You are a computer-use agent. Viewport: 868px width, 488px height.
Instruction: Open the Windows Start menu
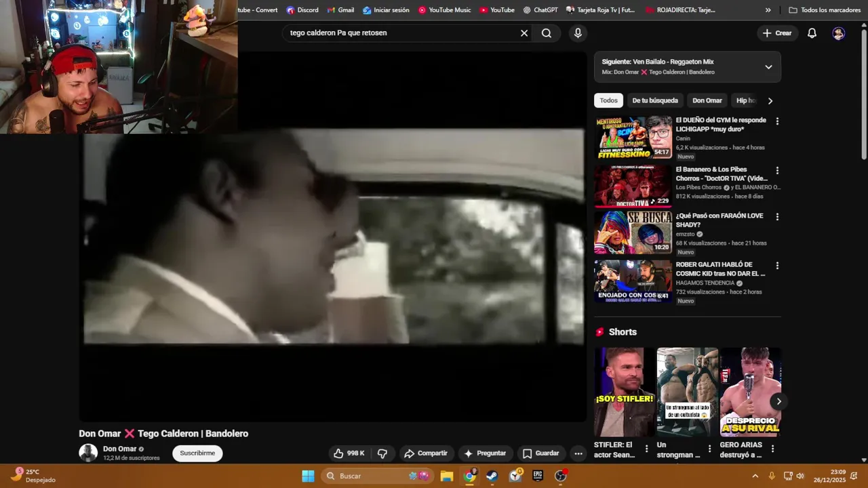tap(308, 476)
